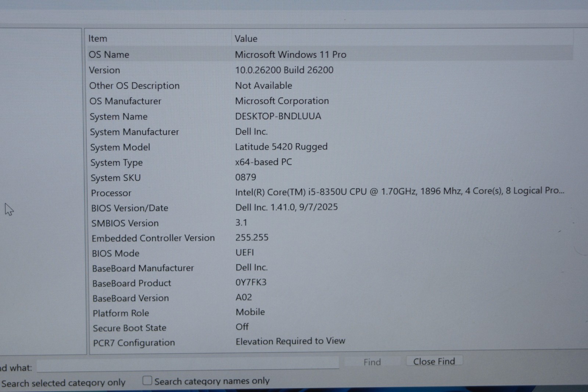
Task: Click the Dell Inc. 1.41.0 BIOS value
Action: coord(287,207)
